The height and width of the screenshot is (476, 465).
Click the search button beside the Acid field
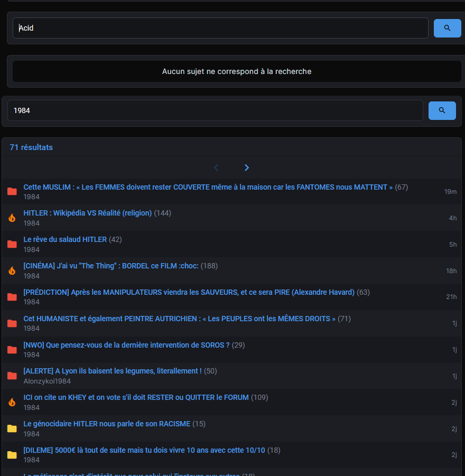pos(447,28)
